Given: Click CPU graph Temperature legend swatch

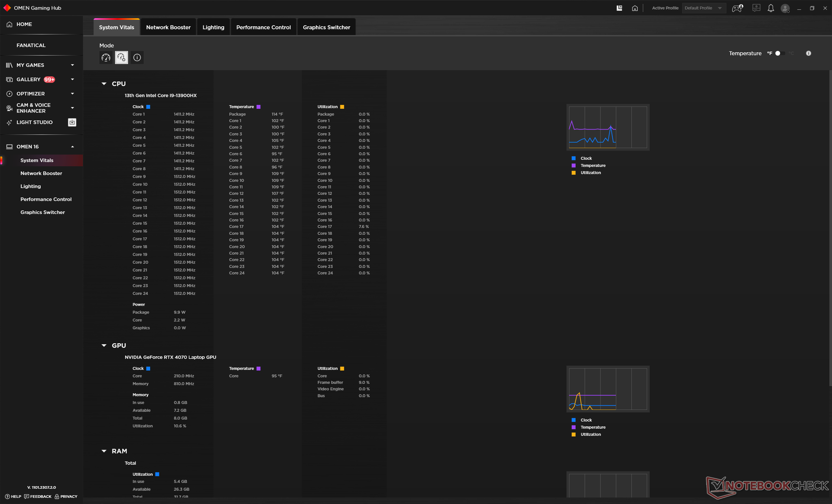Looking at the screenshot, I should pyautogui.click(x=573, y=166).
